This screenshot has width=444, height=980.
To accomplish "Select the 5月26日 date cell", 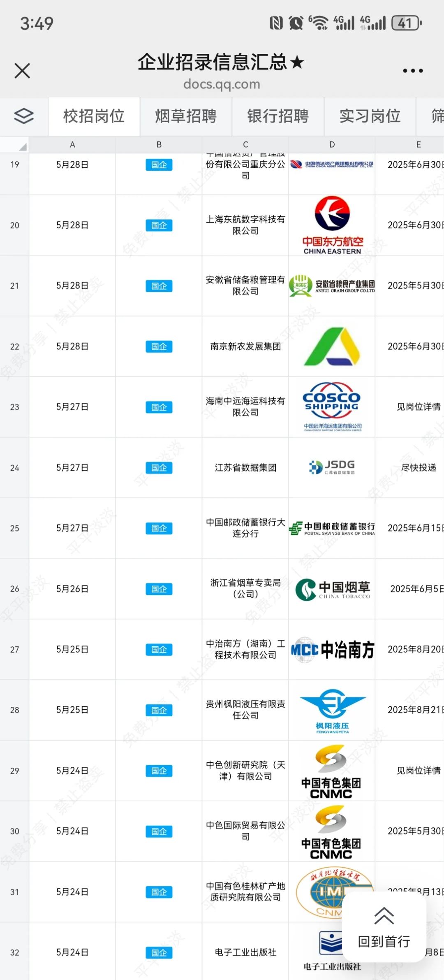I will [x=72, y=589].
